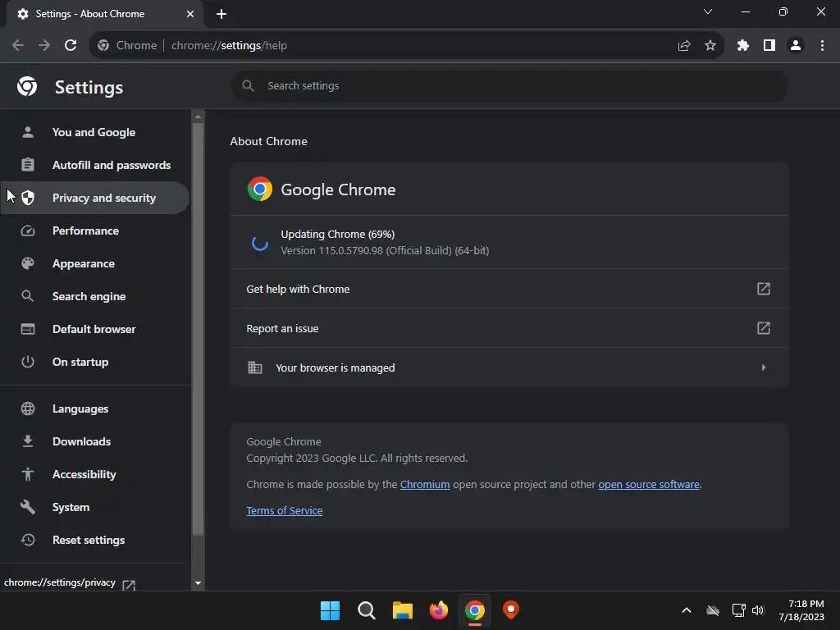Open Default browser settings
840x630 pixels.
coord(95,329)
